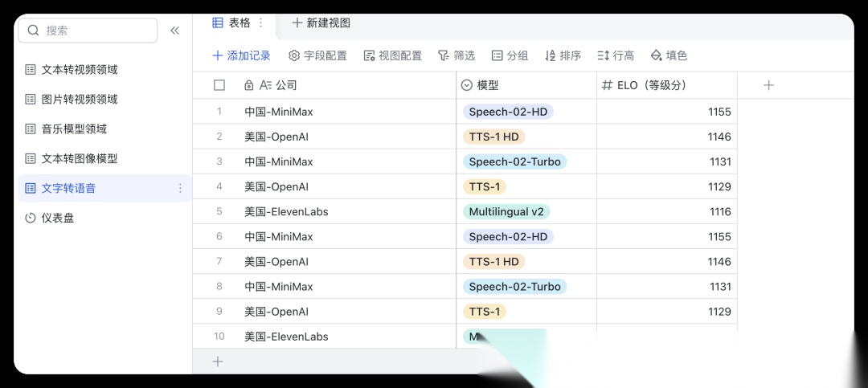Select ELO value 1131 in row 3
The width and height of the screenshot is (868, 388).
coord(667,161)
